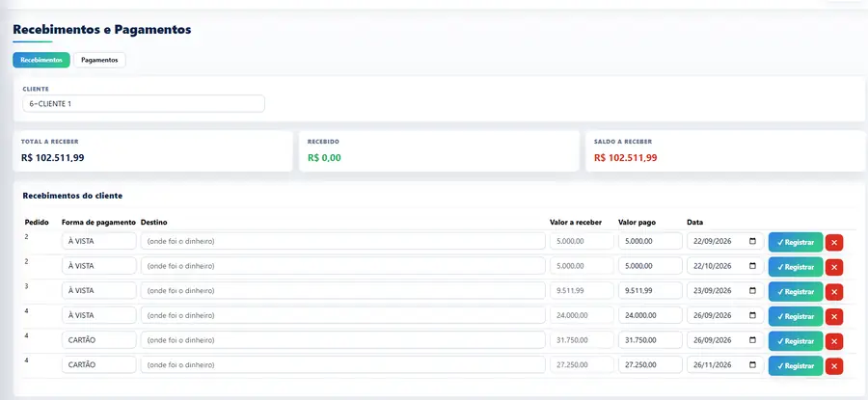Click the date text 22/10/2026
This screenshot has width=868, height=400.
[x=713, y=266]
